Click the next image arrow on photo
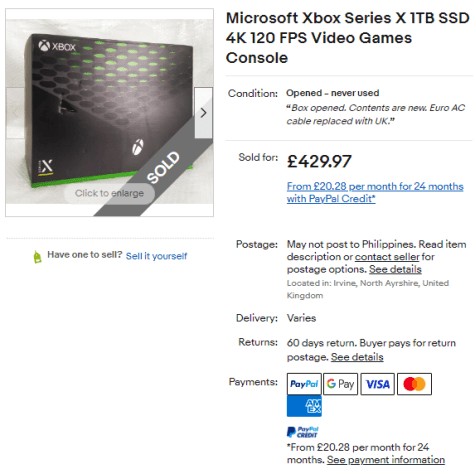The image size is (475, 469). [x=203, y=113]
